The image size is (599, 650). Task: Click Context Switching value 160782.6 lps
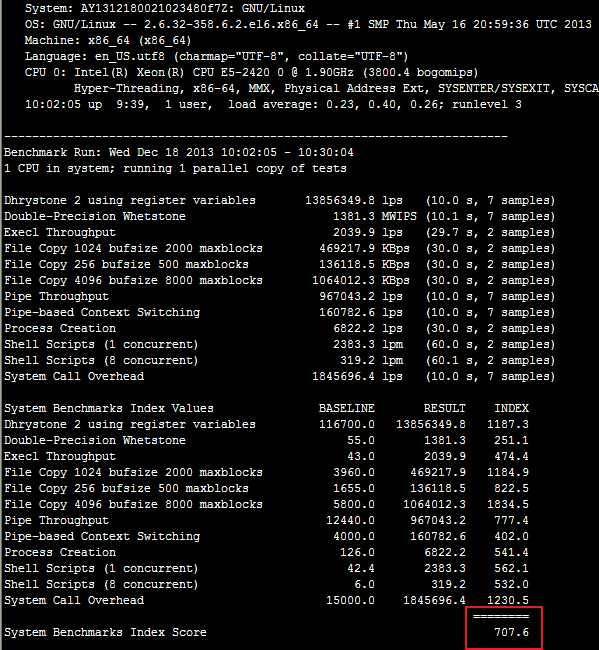tap(361, 313)
